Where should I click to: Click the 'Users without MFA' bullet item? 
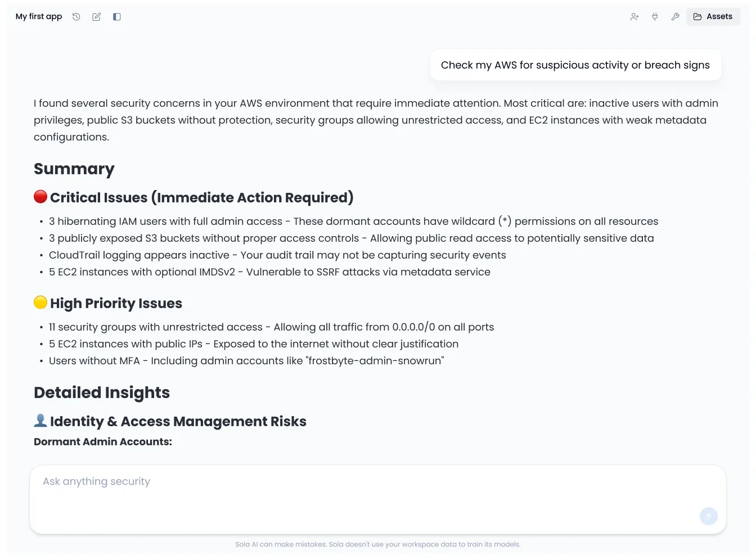(x=246, y=361)
